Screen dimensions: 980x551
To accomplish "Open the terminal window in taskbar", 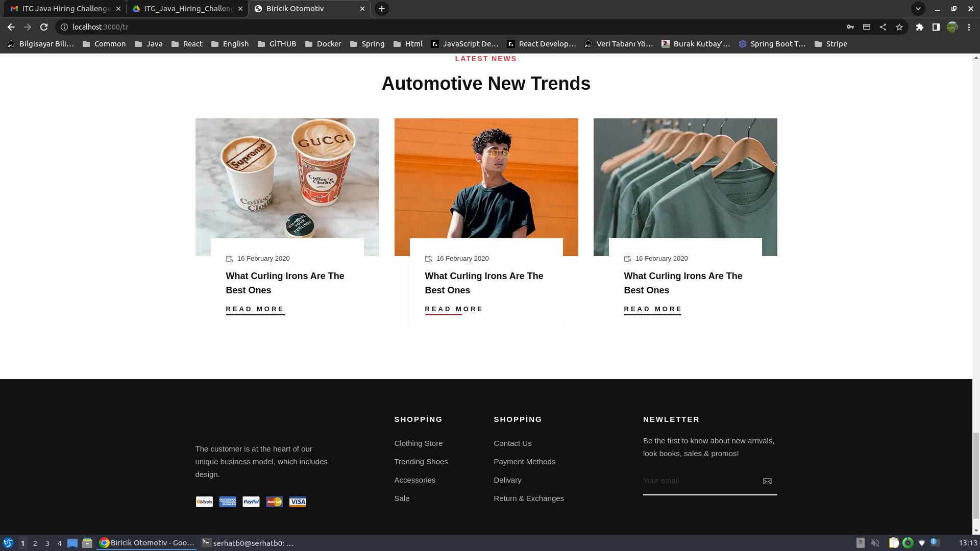I will pos(248,543).
